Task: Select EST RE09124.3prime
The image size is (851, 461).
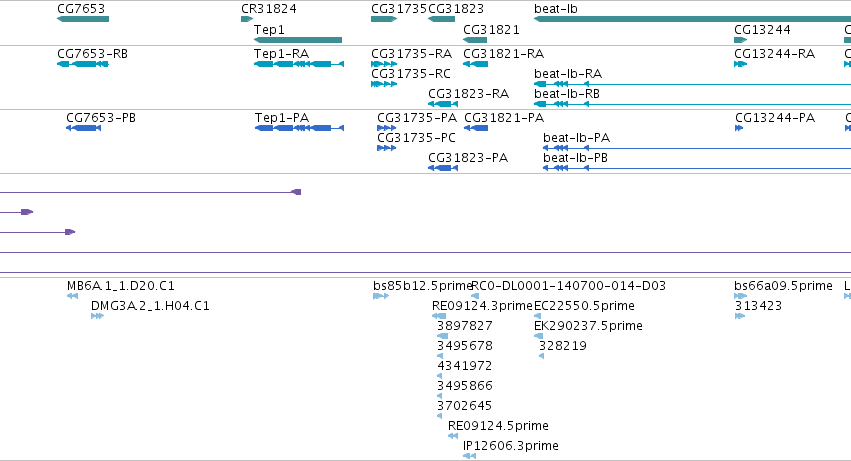Action: click(482, 306)
